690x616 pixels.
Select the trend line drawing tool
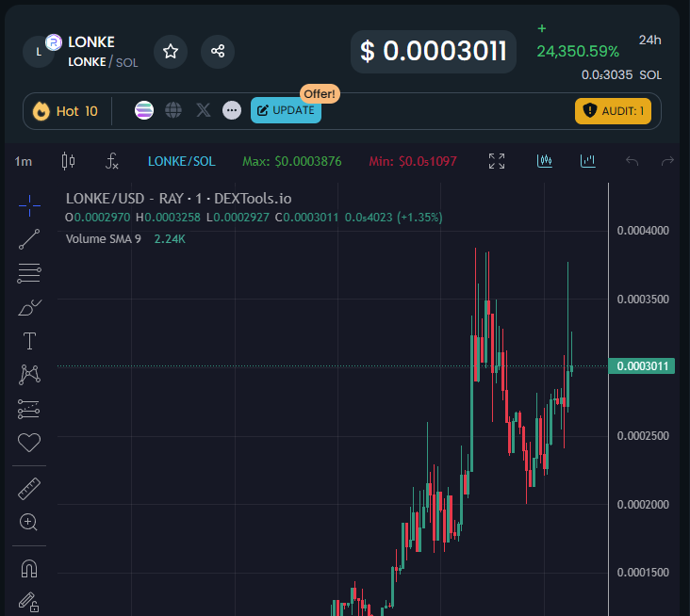(x=29, y=239)
